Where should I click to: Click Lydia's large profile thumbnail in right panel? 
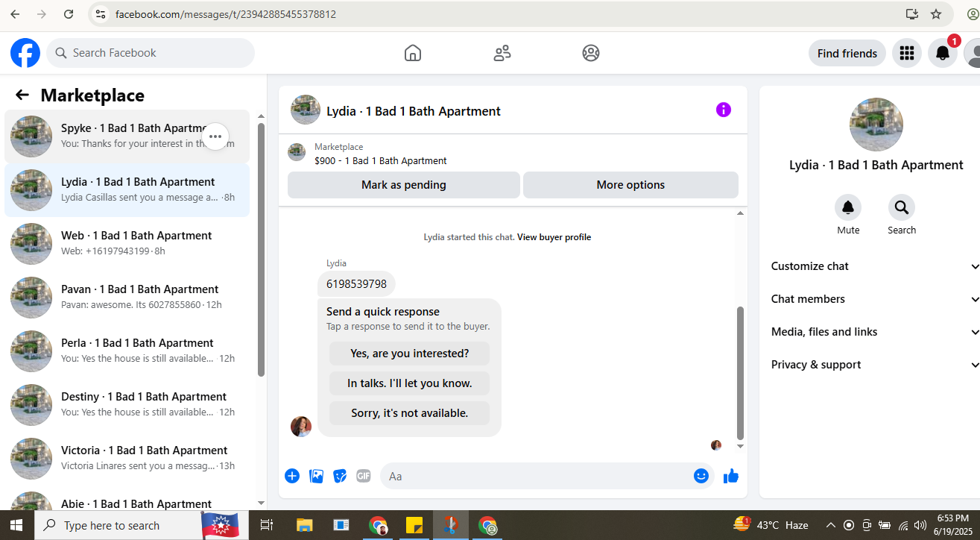(876, 125)
